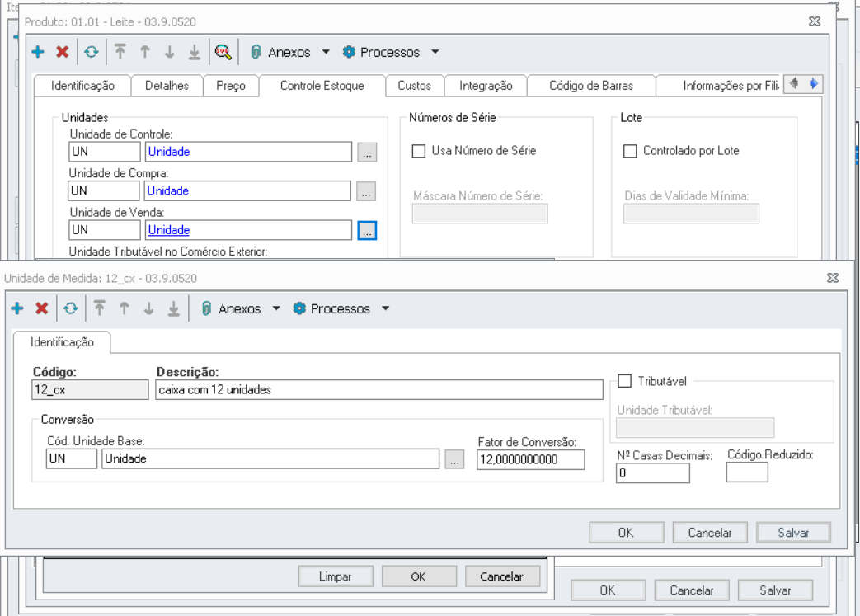Click the Anexos paperclip icon in Produto window

256,52
